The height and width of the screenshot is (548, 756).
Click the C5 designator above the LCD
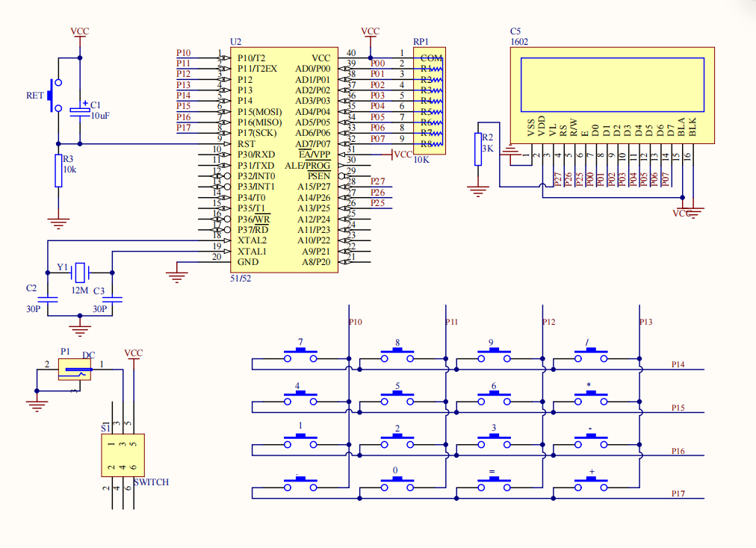515,31
